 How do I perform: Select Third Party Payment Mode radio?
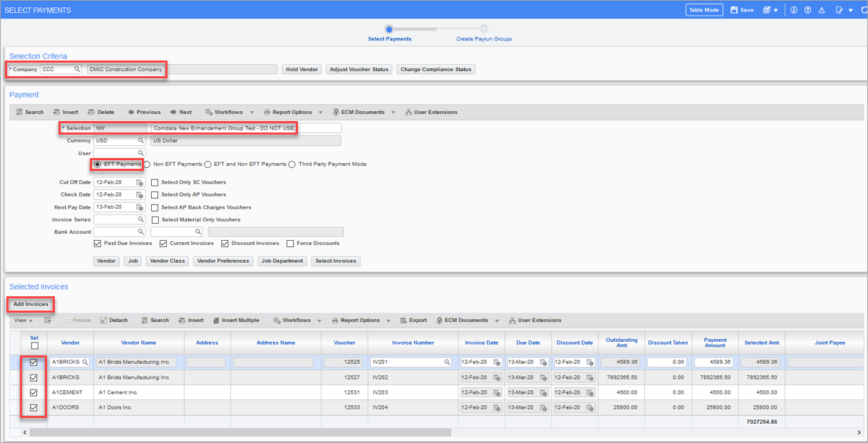tap(292, 165)
